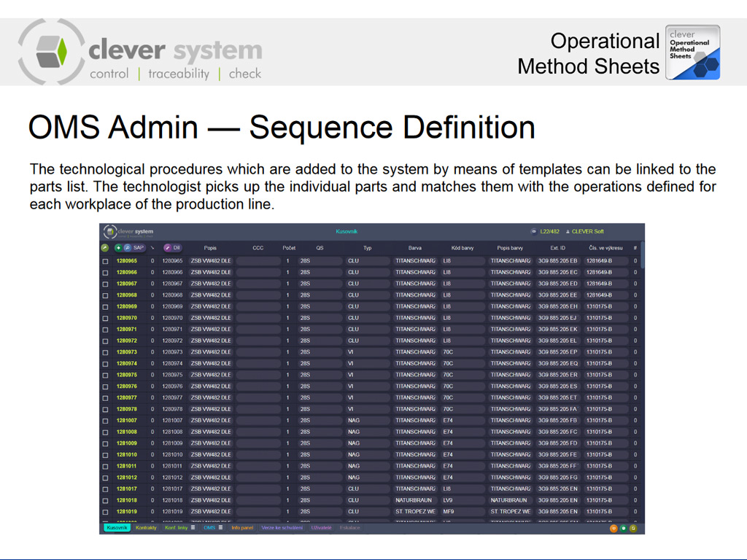This screenshot has height=560, width=747.
Task: Tick the checkbox for row 1281007
Action: coord(105,421)
